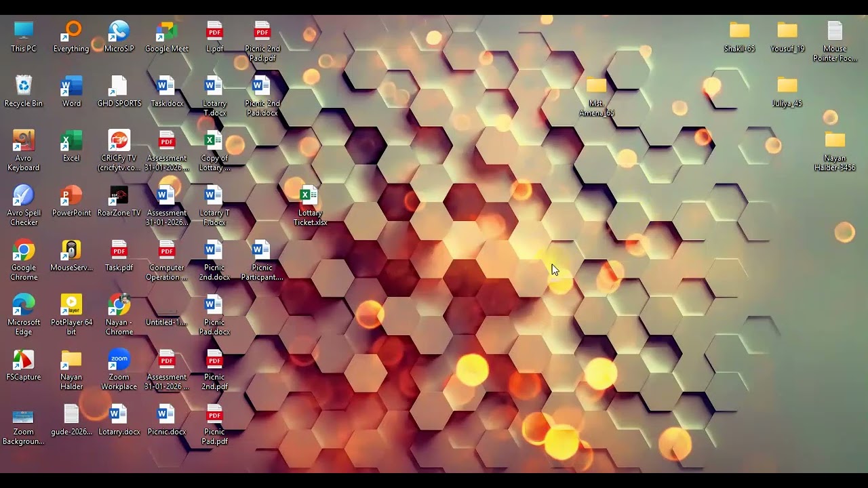Viewport: 868px width, 488px height.
Task: Open Avro Spell Checker shortcut
Action: [x=24, y=205]
